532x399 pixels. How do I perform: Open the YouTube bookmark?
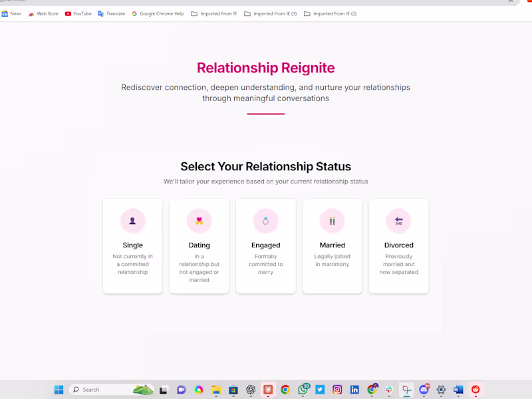point(78,14)
